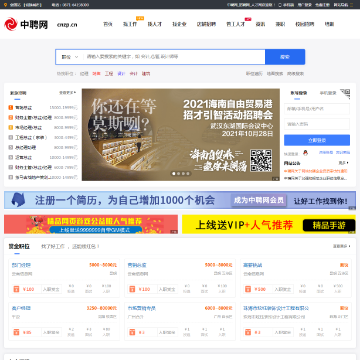The width and height of the screenshot is (360, 360).
Task: Click the blue mascot icon on resume banner
Action: (18, 200)
